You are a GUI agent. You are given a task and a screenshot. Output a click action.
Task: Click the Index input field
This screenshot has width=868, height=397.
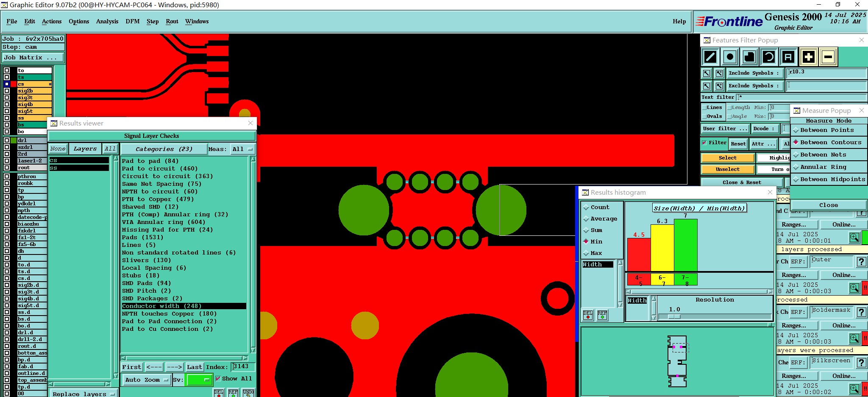243,367
